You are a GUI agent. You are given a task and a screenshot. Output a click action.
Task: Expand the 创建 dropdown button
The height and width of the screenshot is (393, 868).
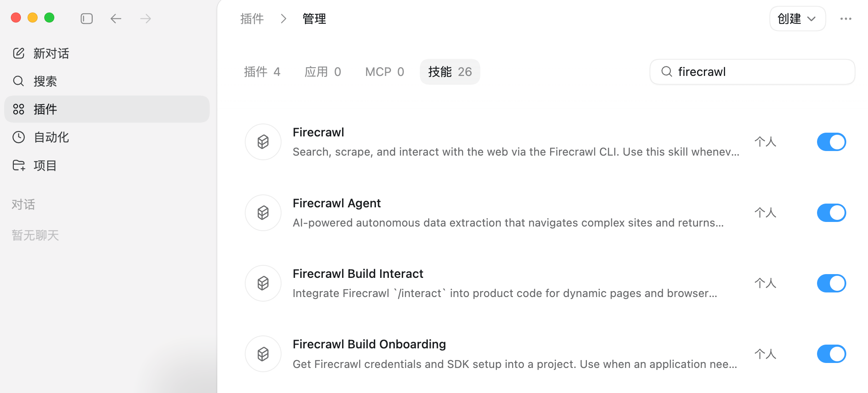[x=797, y=19]
